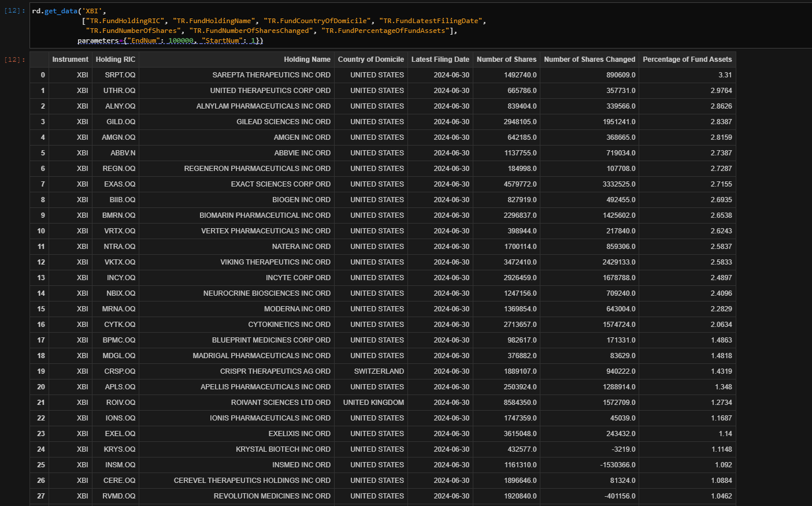Image resolution: width=812 pixels, height=506 pixels.
Task: Click row index 27 of the dataframe
Action: [x=41, y=496]
